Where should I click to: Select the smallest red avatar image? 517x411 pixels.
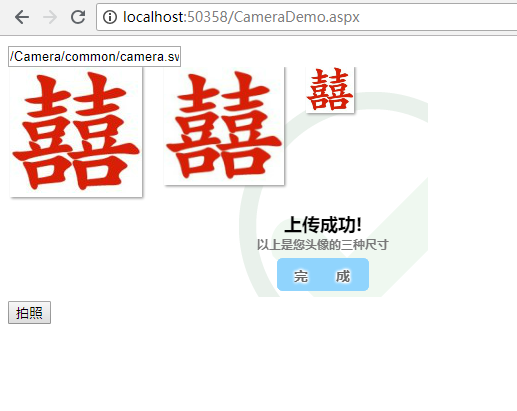pos(330,90)
